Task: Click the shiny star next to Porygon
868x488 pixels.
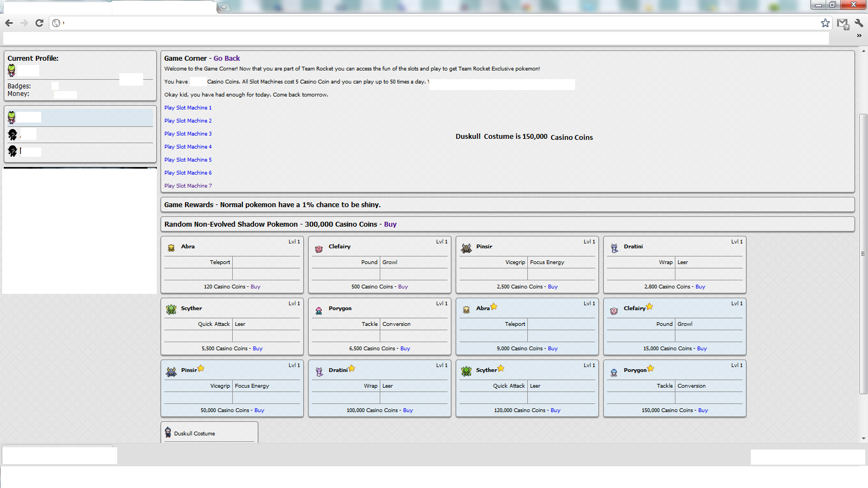Action: click(650, 368)
